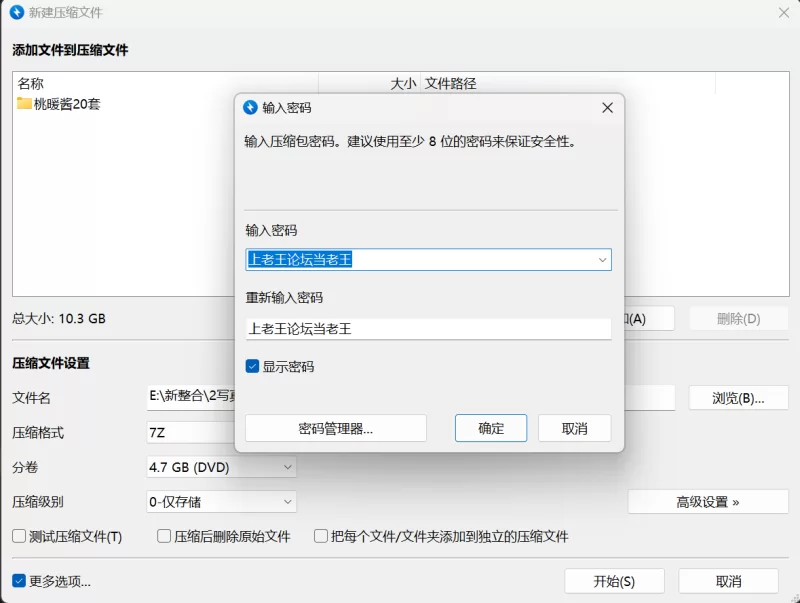Expand the 输入密码 dropdown arrow
The width and height of the screenshot is (800, 603).
pos(602,260)
